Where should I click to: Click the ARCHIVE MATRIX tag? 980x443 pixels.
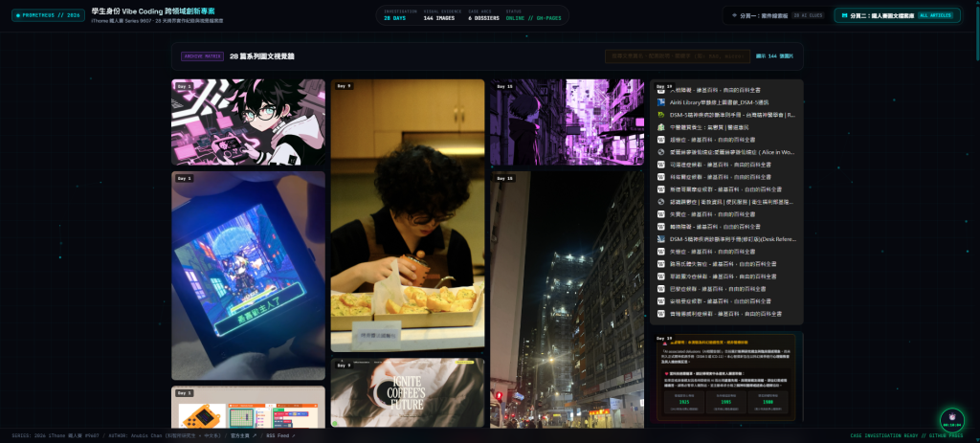pos(203,56)
